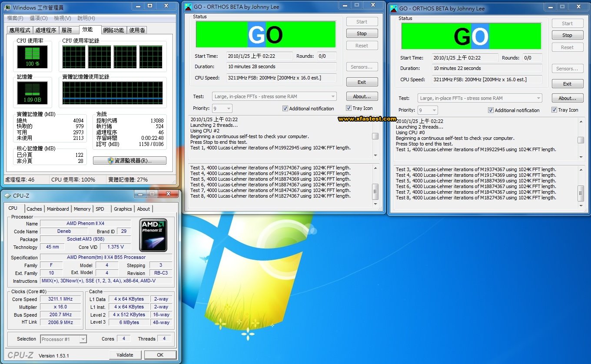Open the 檔案(F) menu in Task Manager
The height and width of the screenshot is (364, 591).
point(15,18)
